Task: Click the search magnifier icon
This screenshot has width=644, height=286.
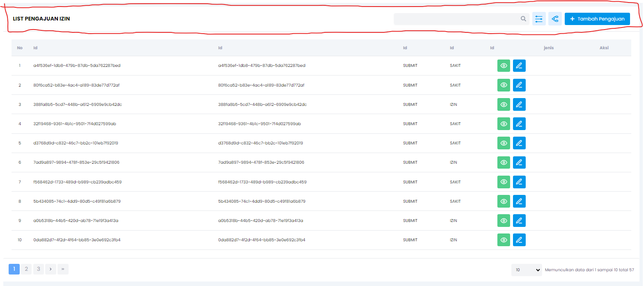Action: click(523, 19)
